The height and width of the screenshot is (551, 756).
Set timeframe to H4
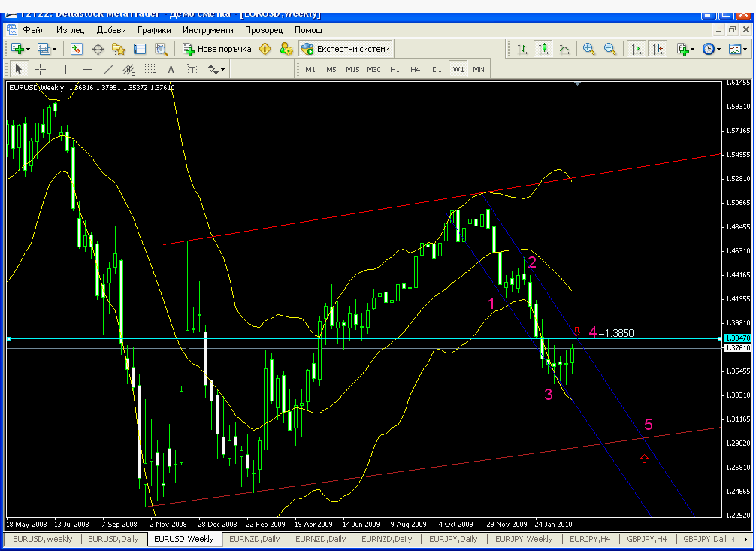[x=415, y=69]
